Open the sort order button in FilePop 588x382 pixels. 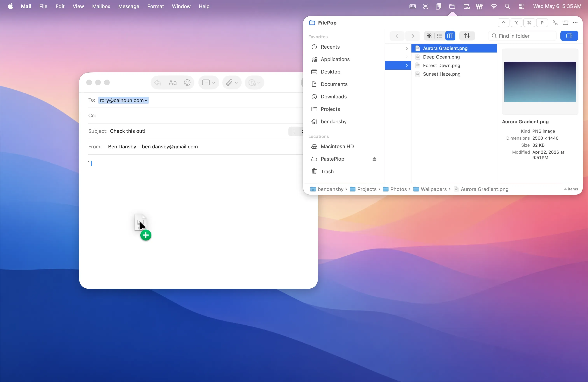(x=467, y=36)
